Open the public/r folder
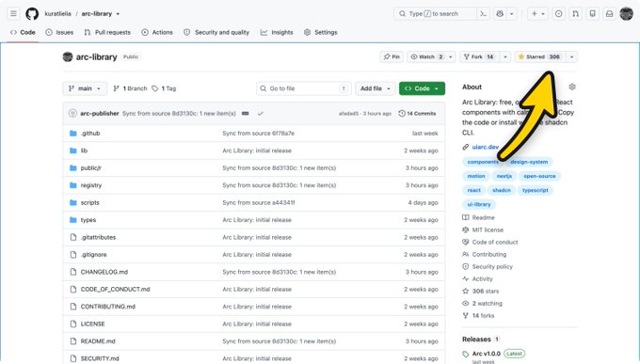Viewport: 640px width, 364px height. click(91, 167)
